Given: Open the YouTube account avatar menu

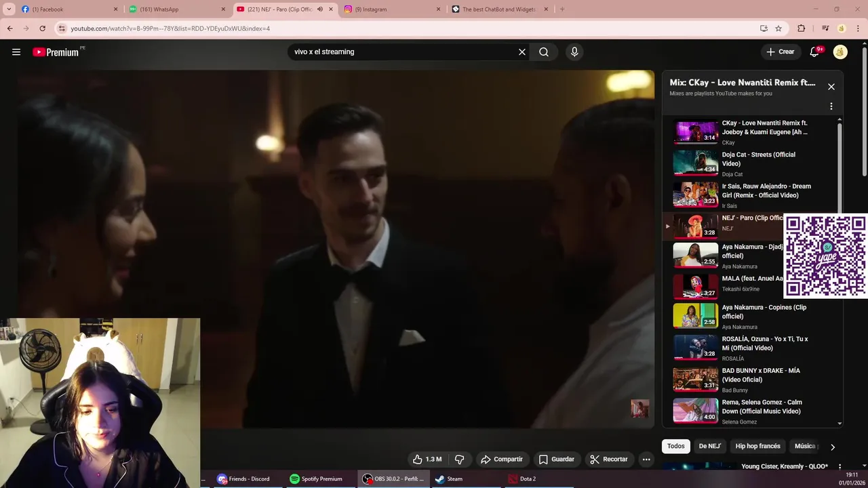Looking at the screenshot, I should click(840, 52).
